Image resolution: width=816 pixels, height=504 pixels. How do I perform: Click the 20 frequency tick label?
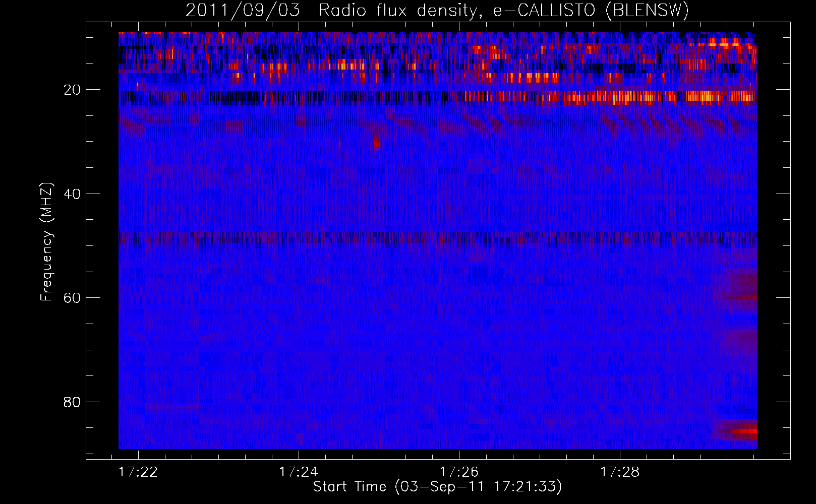72,90
